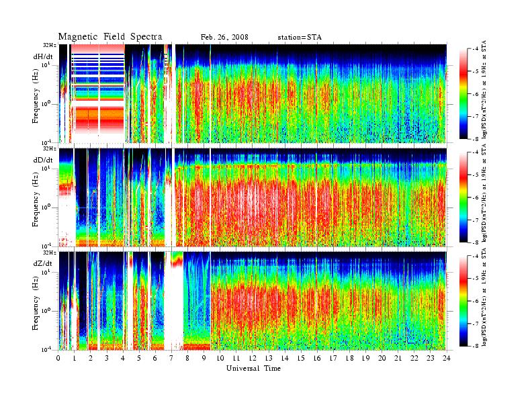
Task: Click hour '18' on the Universal Time axis
Action: point(349,359)
